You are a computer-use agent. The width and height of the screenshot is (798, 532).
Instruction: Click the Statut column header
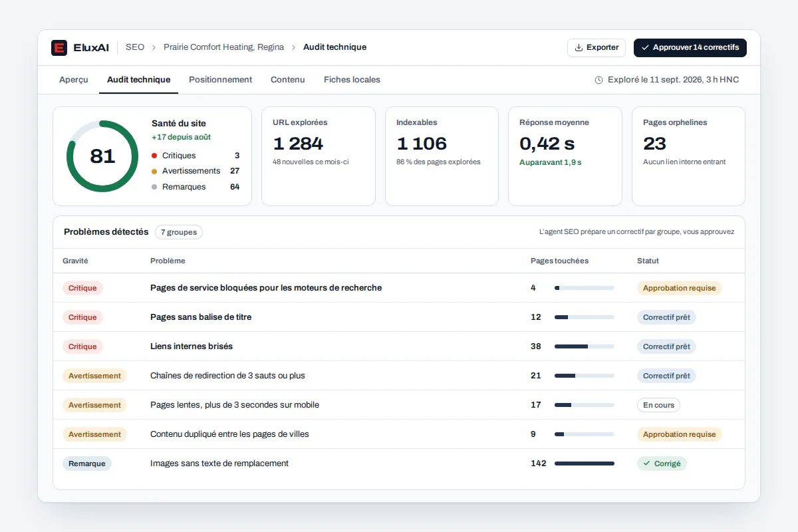click(648, 261)
